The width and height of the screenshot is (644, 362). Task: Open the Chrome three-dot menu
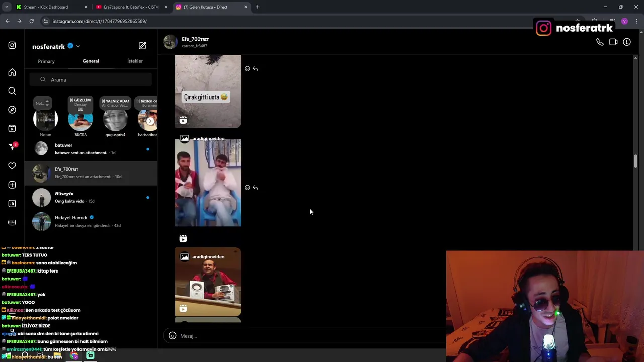click(x=636, y=21)
